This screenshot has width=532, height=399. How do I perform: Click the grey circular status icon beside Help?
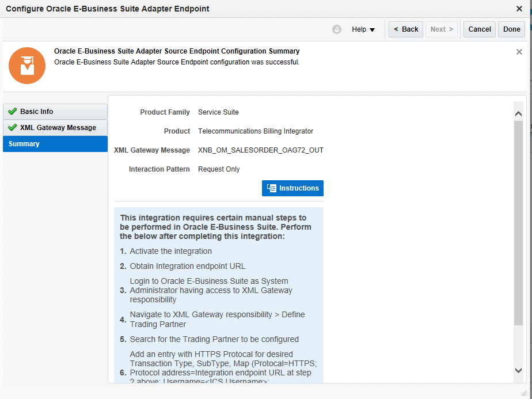(337, 29)
